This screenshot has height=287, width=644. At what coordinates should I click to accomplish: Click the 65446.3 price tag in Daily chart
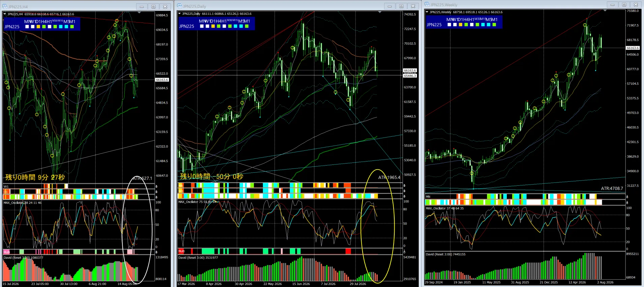pyautogui.click(x=410, y=76)
